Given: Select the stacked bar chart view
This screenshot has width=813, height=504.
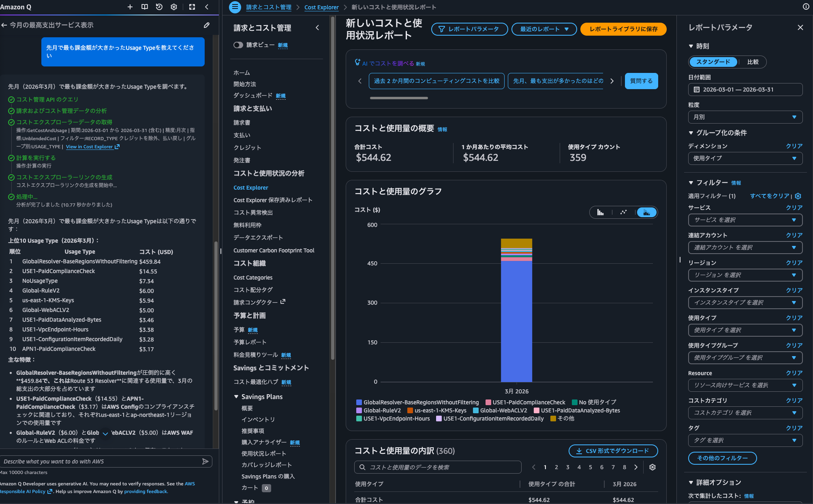Looking at the screenshot, I should click(646, 212).
